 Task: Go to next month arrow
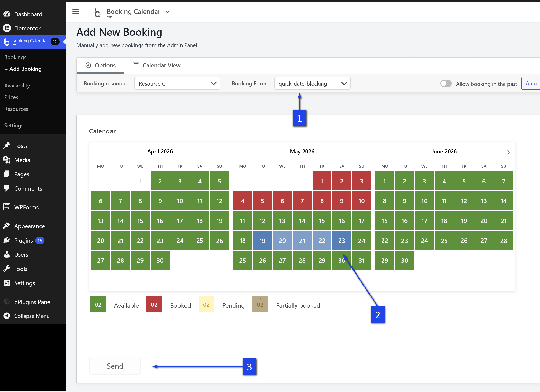508,152
